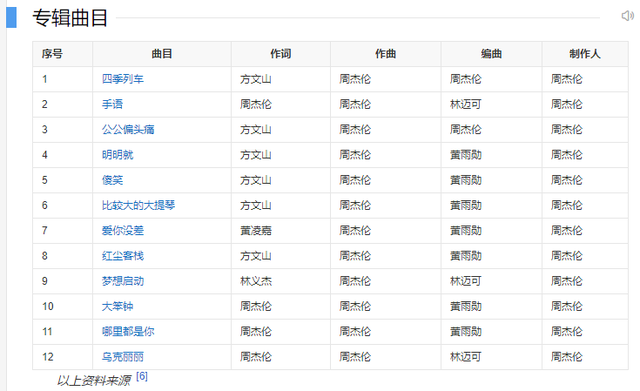The width and height of the screenshot is (640, 391).
Task: Open the 大笨钟 song link
Action: (x=118, y=306)
